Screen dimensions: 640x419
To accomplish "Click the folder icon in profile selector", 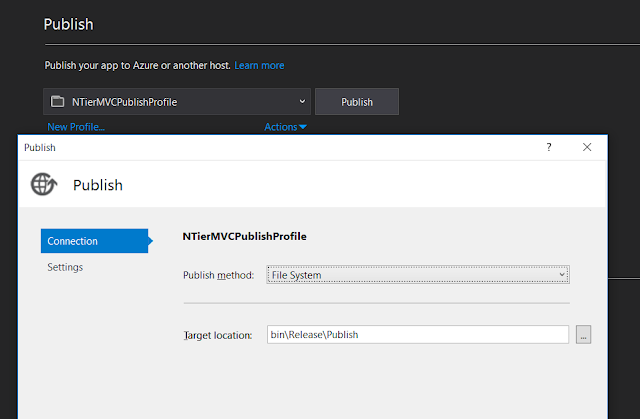I will [57, 101].
